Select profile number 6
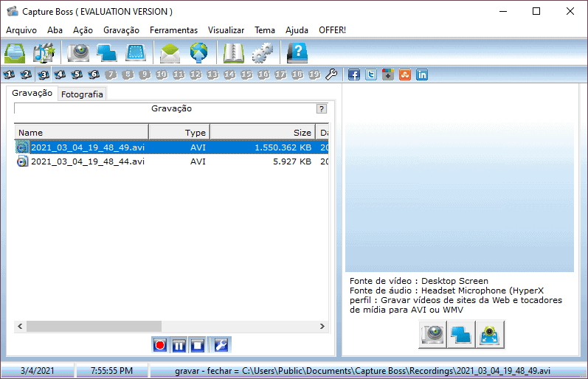Screen dimensions: 588x379 tap(94, 74)
